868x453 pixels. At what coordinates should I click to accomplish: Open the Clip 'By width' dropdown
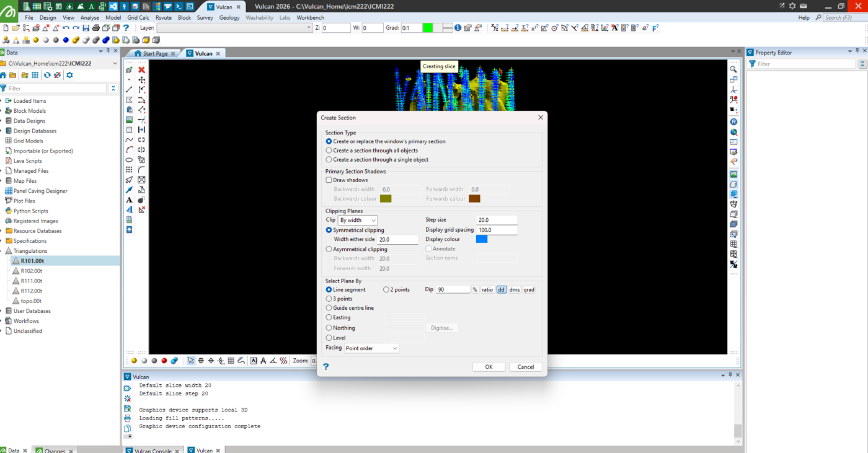point(358,221)
